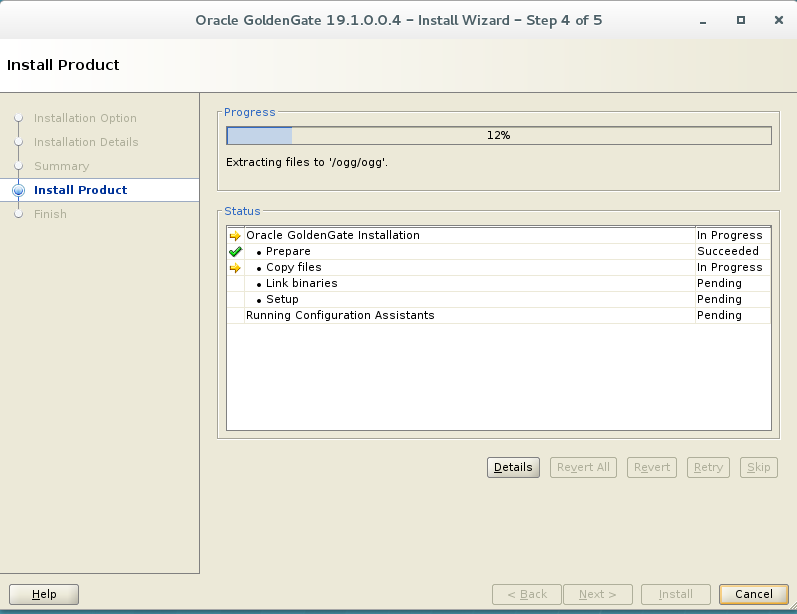The width and height of the screenshot is (797, 614).
Task: Select the Installation Option step
Action: pyautogui.click(x=85, y=118)
